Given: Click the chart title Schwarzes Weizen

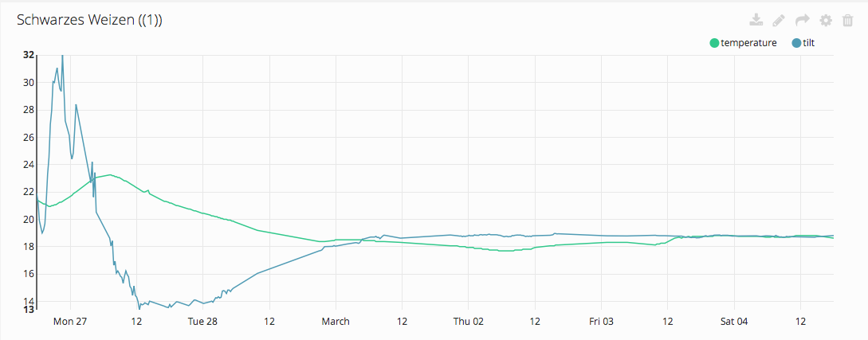Looking at the screenshot, I should tap(89, 21).
